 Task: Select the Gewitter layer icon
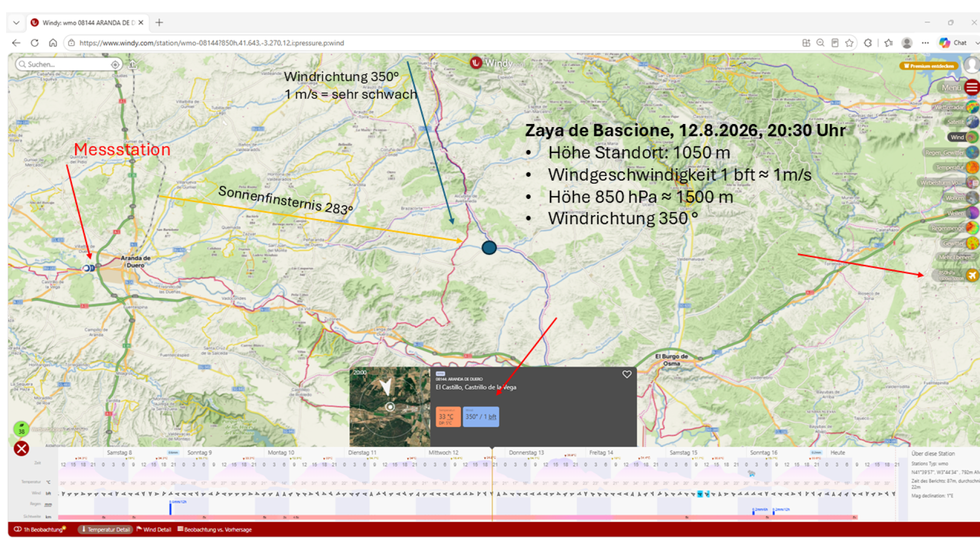(972, 243)
